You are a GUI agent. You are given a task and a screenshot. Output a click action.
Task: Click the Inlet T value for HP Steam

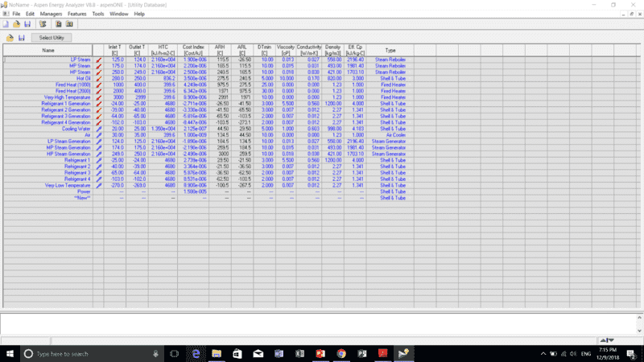coord(117,72)
